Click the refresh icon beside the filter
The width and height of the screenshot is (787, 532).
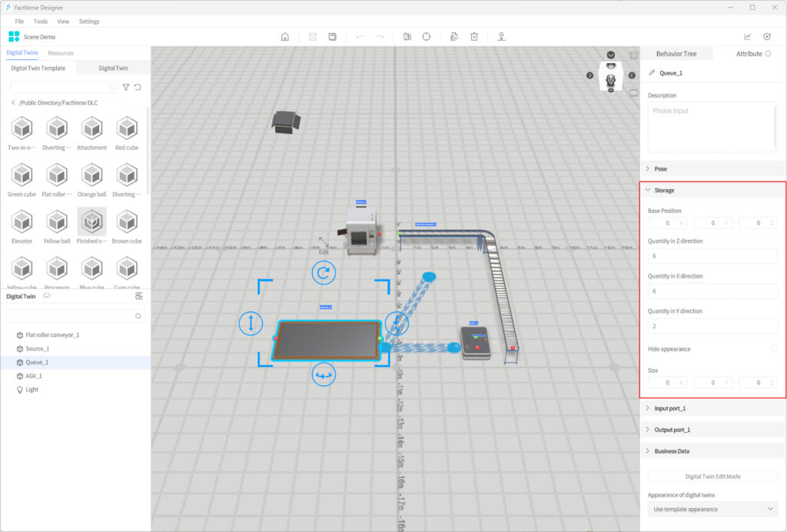tap(138, 88)
